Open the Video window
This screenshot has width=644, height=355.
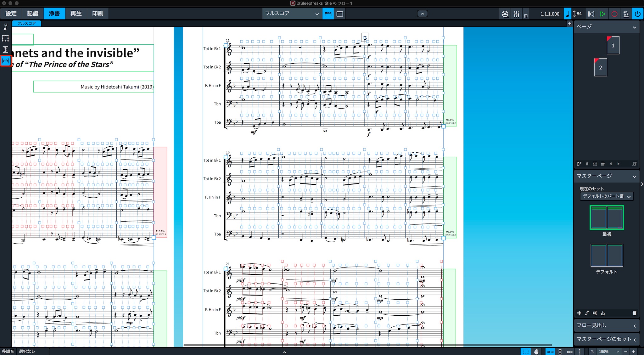pyautogui.click(x=505, y=14)
